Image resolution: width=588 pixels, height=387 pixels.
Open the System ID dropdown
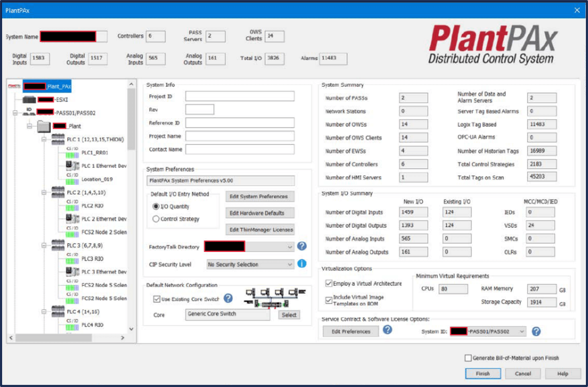coord(521,332)
